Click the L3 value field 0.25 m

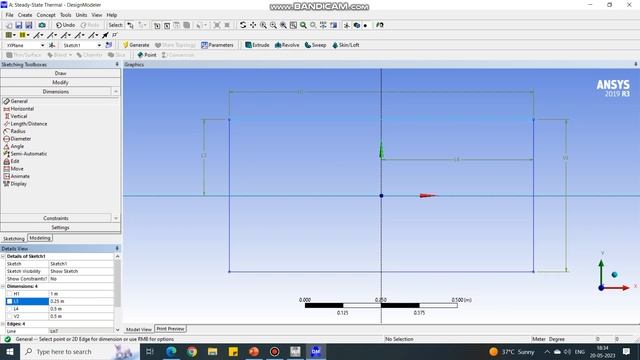(81, 301)
